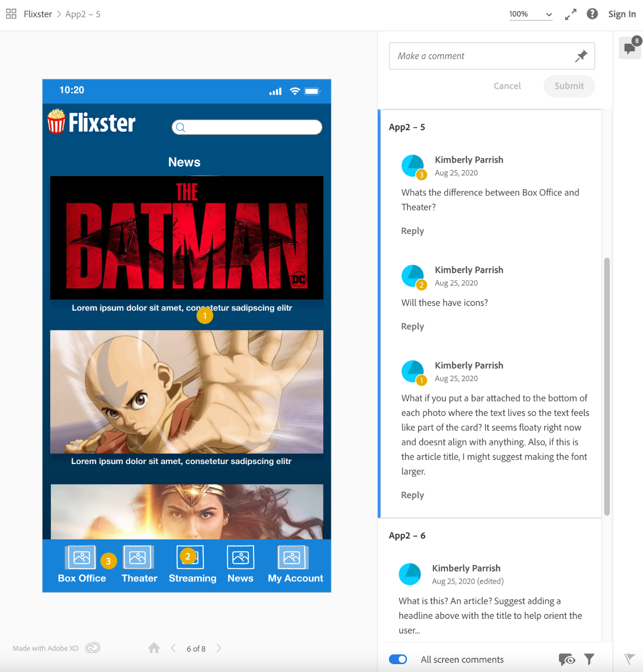
Task: Click the App2 – 5 section header
Action: tap(407, 127)
